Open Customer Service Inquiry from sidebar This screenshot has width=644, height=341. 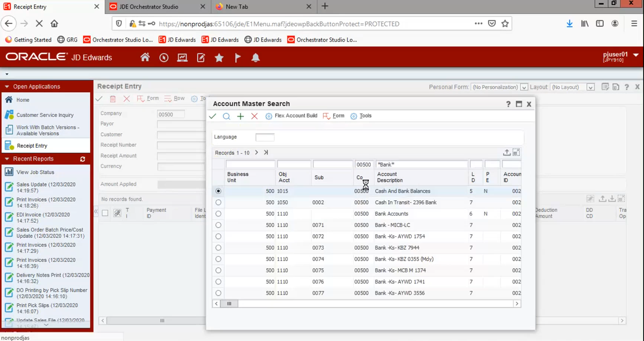[x=45, y=115]
